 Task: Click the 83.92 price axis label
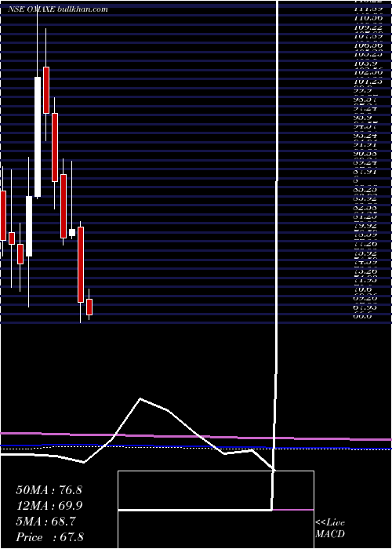tap(366, 199)
